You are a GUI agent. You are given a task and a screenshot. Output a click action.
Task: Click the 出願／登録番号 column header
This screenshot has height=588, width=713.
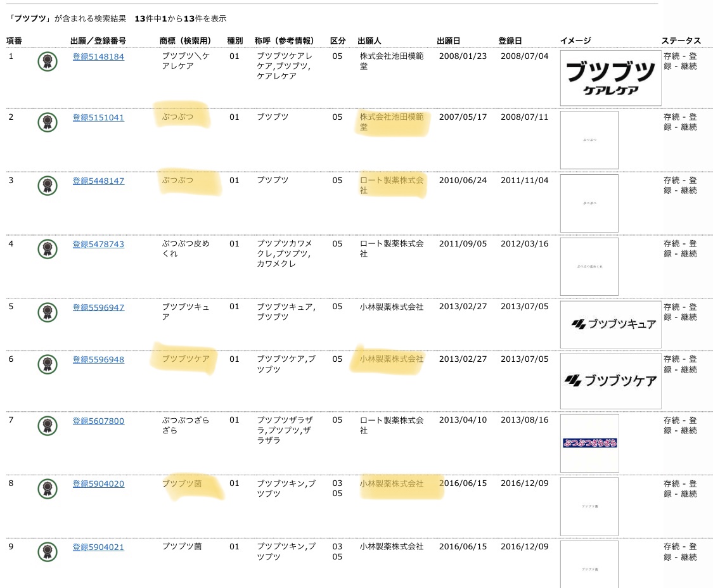[x=98, y=41]
